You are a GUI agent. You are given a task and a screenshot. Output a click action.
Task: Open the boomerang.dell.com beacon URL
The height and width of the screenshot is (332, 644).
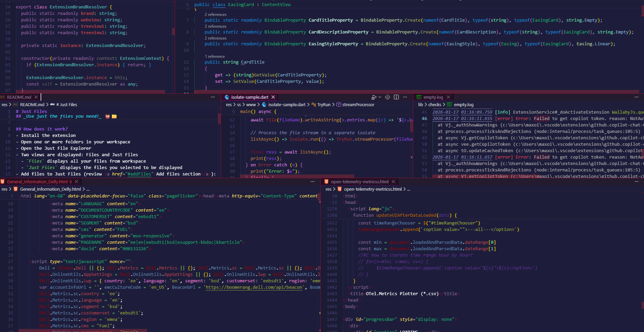click(x=254, y=287)
